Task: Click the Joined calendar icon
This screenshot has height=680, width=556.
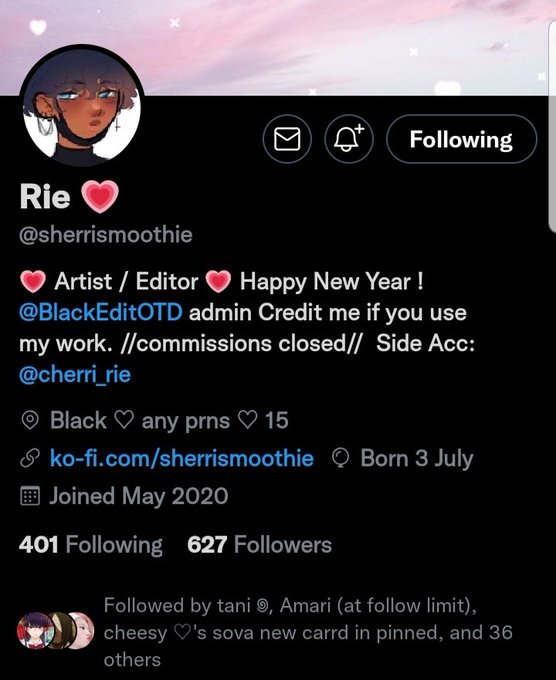Action: coord(30,496)
